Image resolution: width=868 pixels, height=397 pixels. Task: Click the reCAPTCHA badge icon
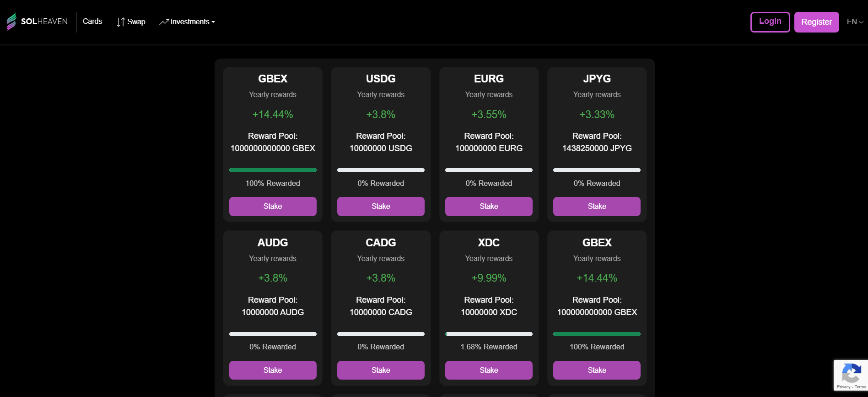click(x=851, y=373)
